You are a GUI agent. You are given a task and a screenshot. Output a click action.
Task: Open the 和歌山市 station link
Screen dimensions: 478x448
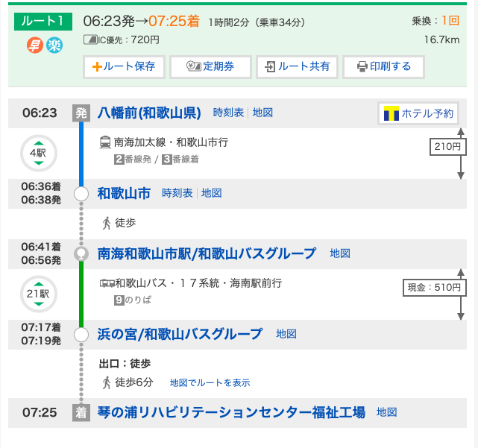pos(124,194)
